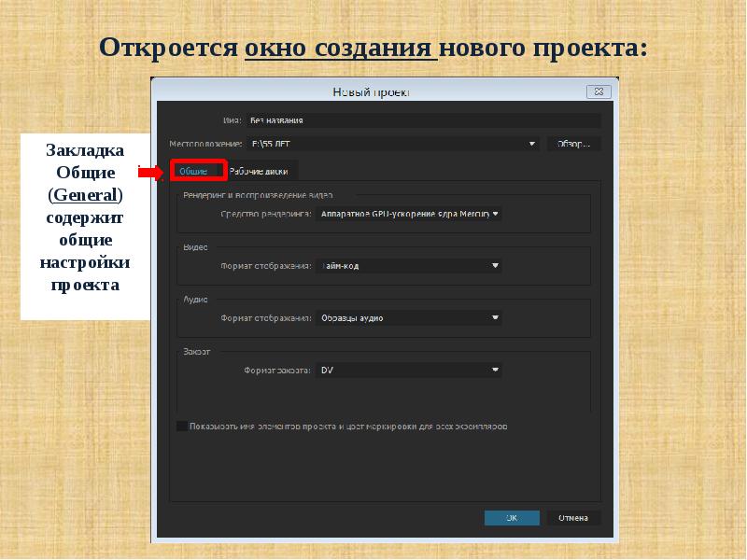The height and width of the screenshot is (560, 747).
Task: Enable the project item name and label color checkbox
Action: click(181, 426)
